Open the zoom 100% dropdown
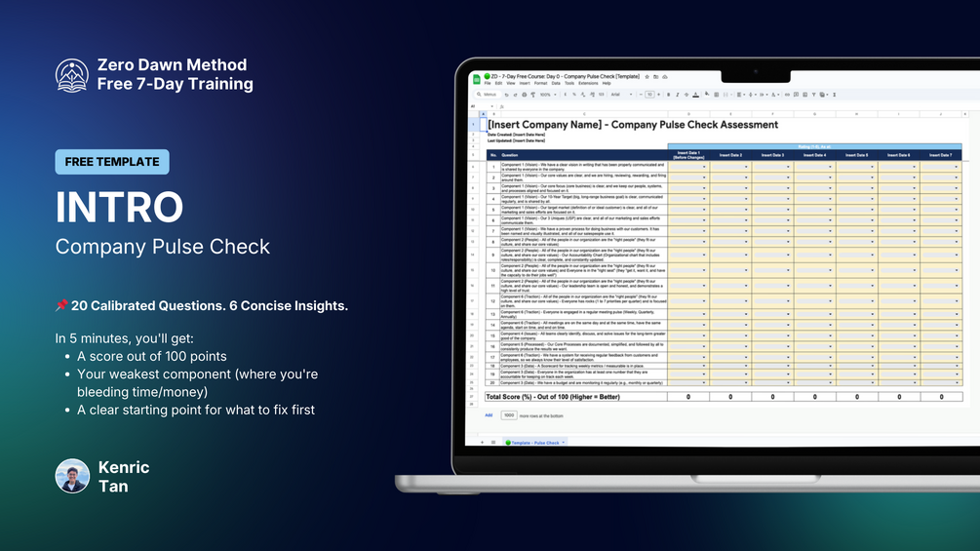Viewport: 980px width, 551px height. (x=548, y=95)
